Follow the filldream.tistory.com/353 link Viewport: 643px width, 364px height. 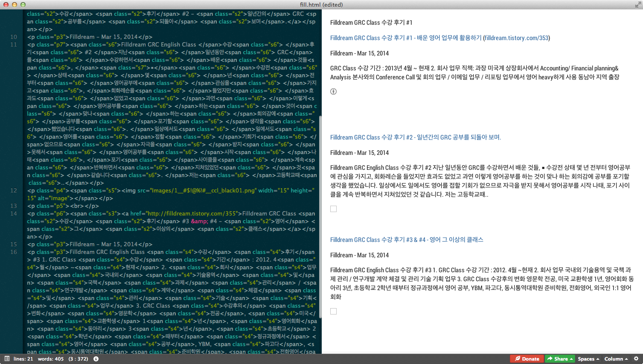[516, 38]
